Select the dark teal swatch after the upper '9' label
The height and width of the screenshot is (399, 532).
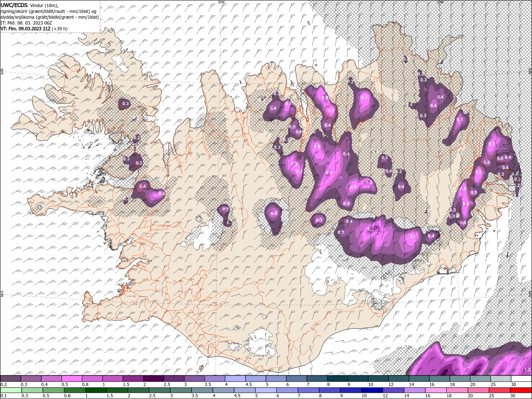(357, 379)
